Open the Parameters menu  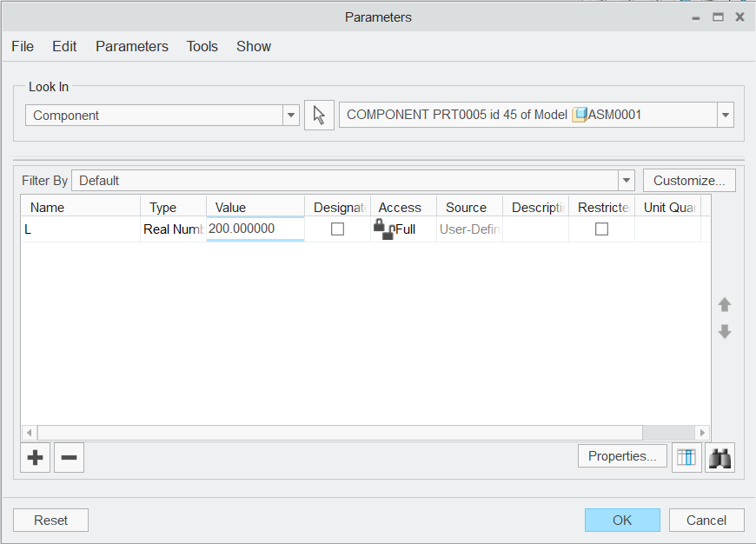131,46
